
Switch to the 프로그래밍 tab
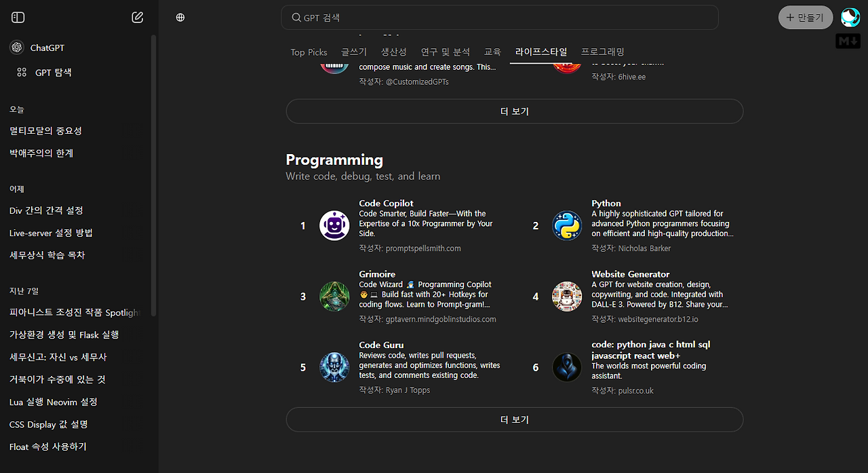pyautogui.click(x=603, y=52)
